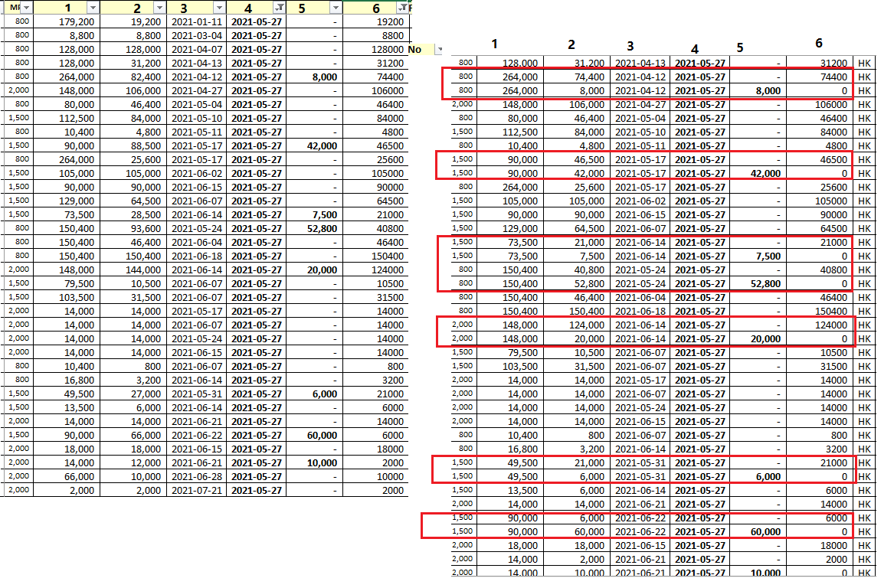Open the filter dropdown on column MF
The width and height of the screenshot is (894, 588).
[x=27, y=7]
